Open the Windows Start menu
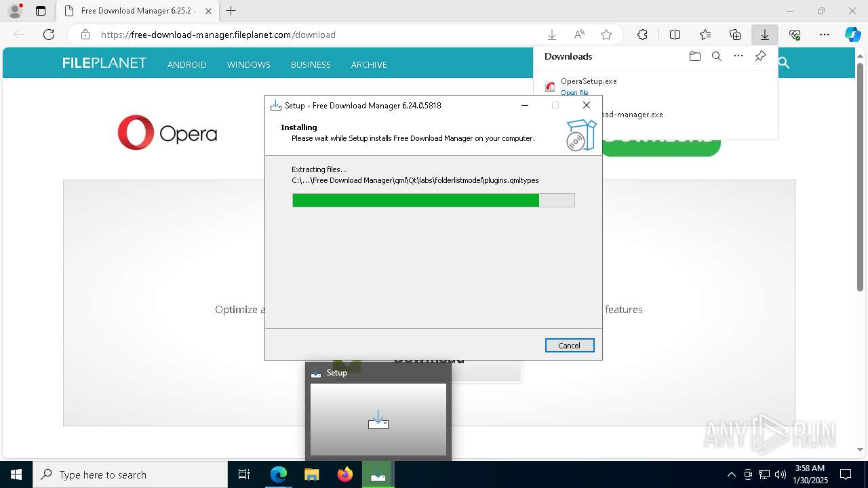The height and width of the screenshot is (488, 868). pos(16,474)
